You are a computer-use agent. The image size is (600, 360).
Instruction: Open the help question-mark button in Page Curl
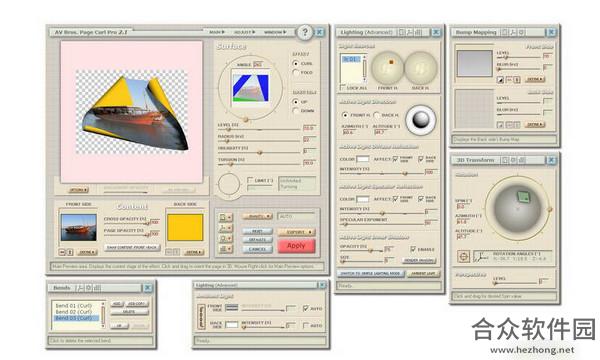tap(305, 32)
